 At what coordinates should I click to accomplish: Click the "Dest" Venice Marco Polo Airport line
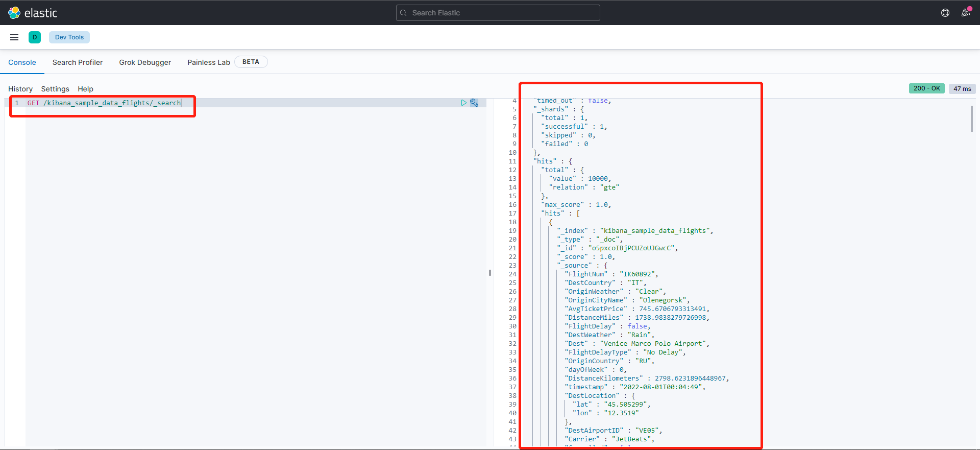pos(637,344)
